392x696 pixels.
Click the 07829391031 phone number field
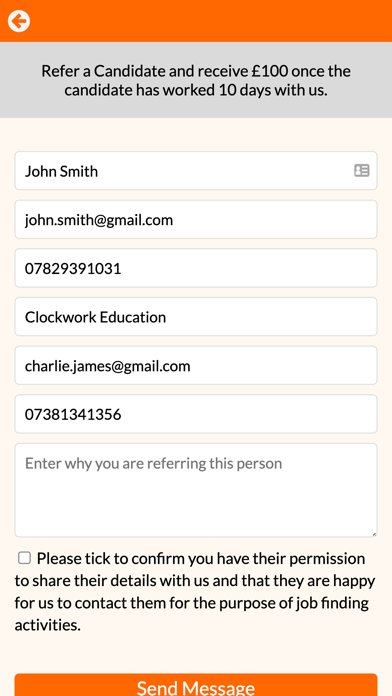point(196,268)
